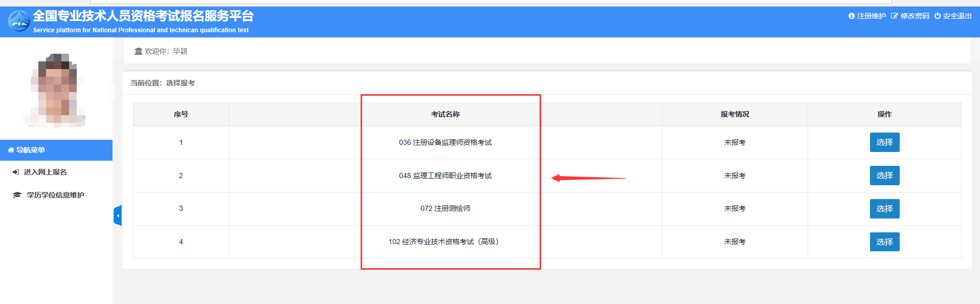
Task: Click the PTA platform logo
Action: point(19,21)
